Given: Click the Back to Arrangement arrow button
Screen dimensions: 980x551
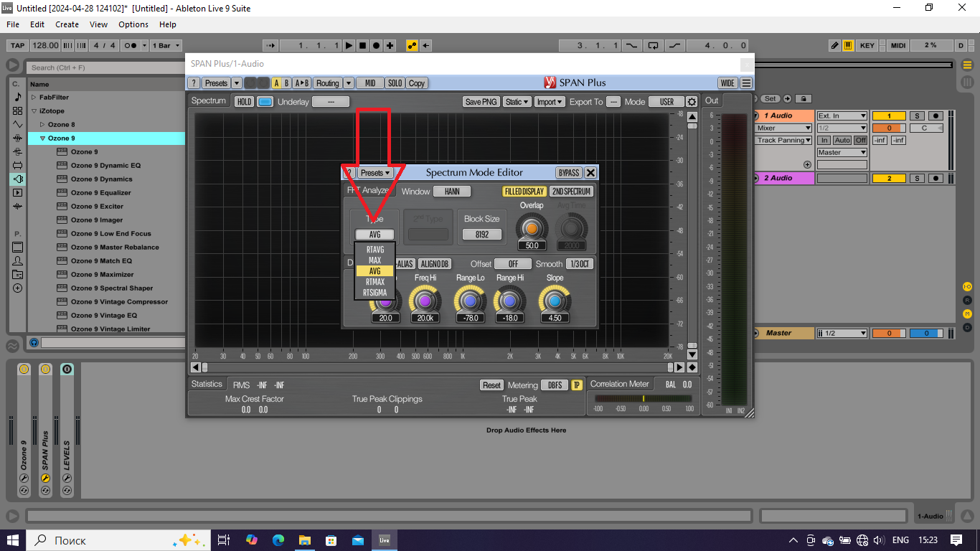Looking at the screenshot, I should point(426,45).
